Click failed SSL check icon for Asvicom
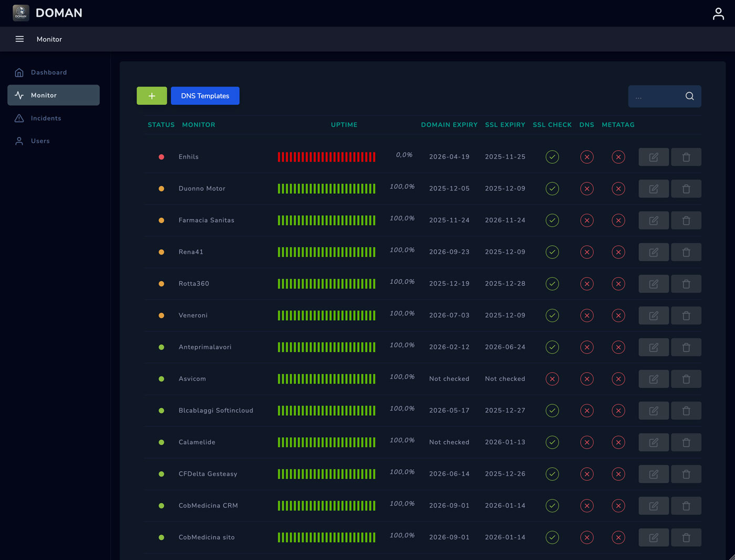 pos(552,379)
